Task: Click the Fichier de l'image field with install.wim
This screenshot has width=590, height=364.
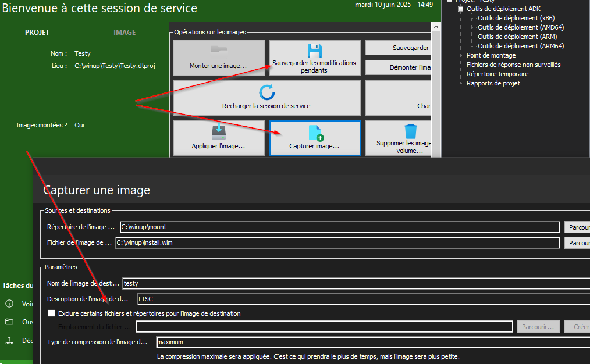Action: (x=337, y=242)
